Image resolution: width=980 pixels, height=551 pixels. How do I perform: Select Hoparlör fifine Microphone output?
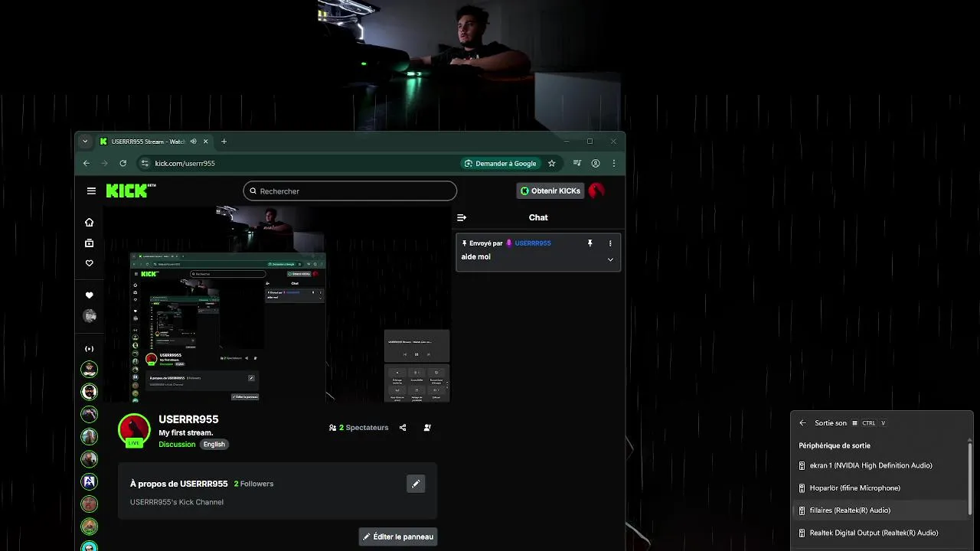[880, 488]
